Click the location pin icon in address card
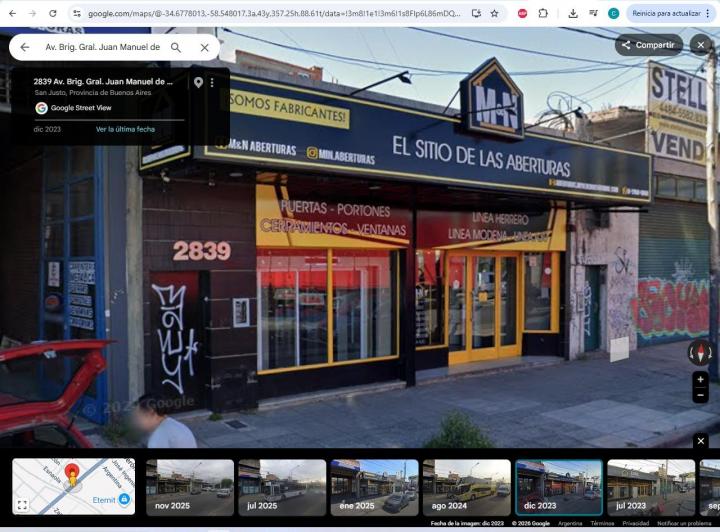Image resolution: width=720 pixels, height=532 pixels. pos(198,82)
